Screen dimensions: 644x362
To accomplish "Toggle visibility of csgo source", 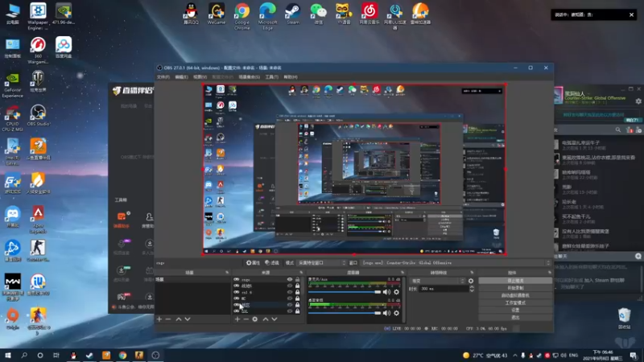I will pyautogui.click(x=290, y=279).
